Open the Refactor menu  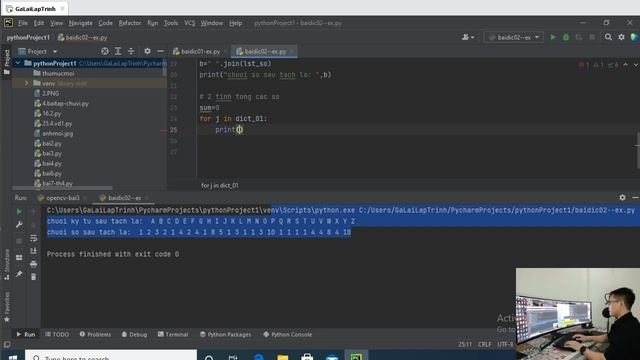pos(129,23)
